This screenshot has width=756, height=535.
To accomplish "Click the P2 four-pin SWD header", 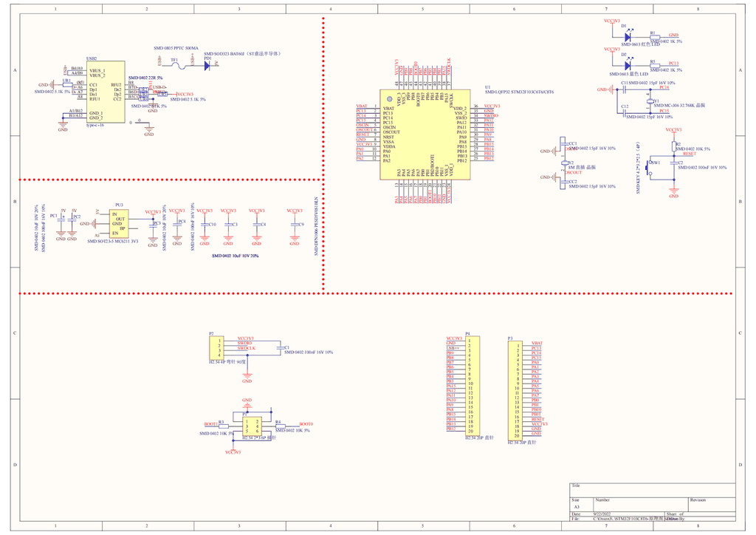I will pos(216,348).
